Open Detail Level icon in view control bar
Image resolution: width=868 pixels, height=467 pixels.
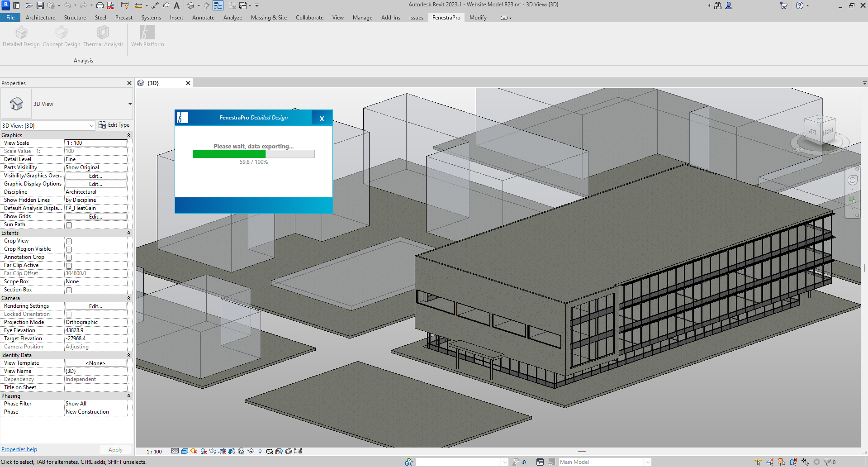coord(175,451)
